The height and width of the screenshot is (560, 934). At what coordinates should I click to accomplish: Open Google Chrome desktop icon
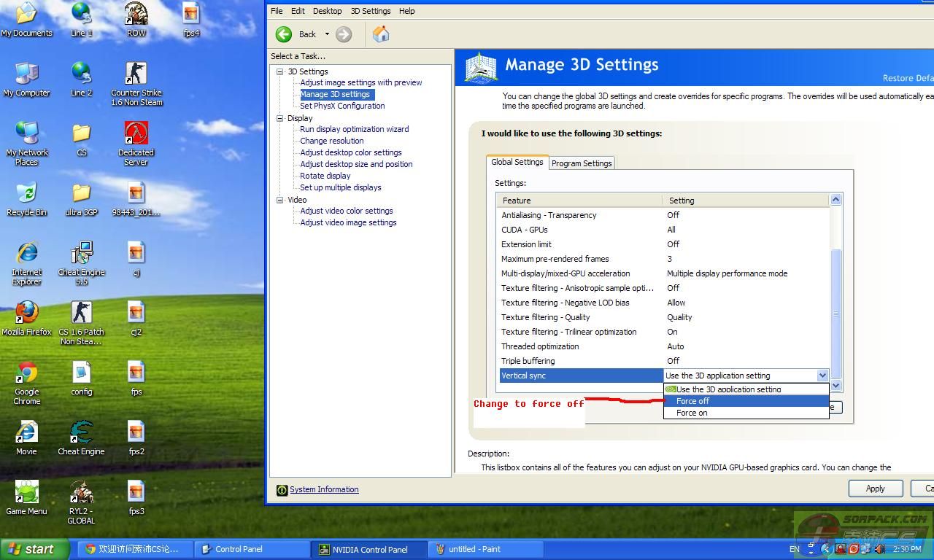coord(27,373)
